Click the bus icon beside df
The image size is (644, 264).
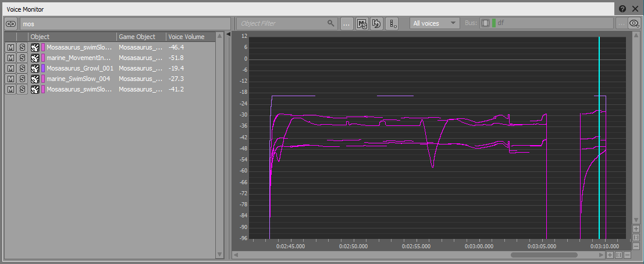[x=485, y=23]
